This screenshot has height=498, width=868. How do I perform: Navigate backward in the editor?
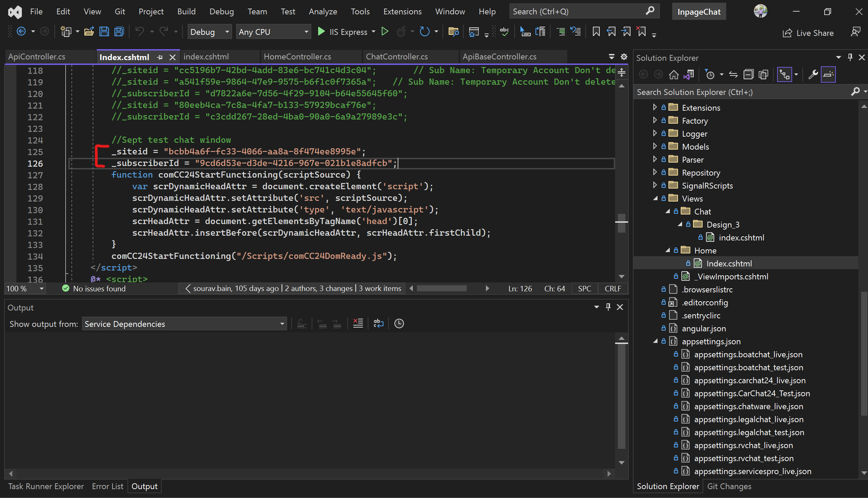point(21,31)
